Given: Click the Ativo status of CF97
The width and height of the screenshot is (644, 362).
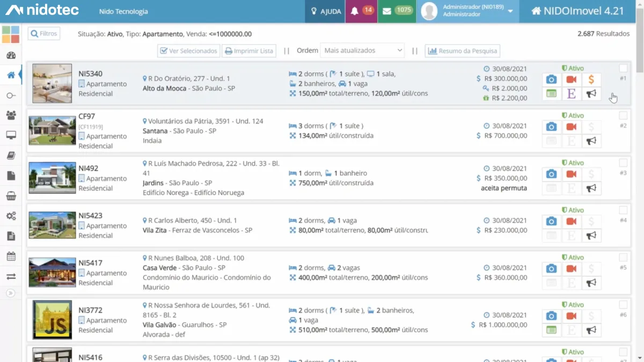Looking at the screenshot, I should (x=573, y=115).
